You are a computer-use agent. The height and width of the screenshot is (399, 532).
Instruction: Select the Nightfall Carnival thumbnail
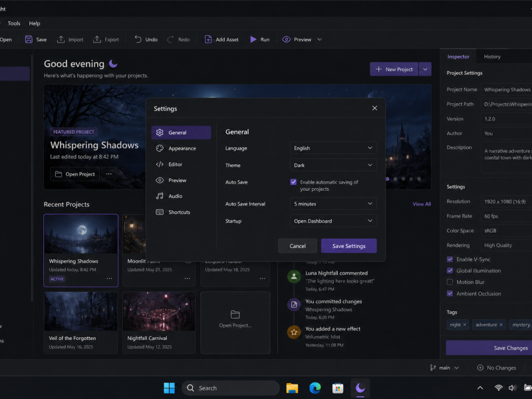point(159,311)
